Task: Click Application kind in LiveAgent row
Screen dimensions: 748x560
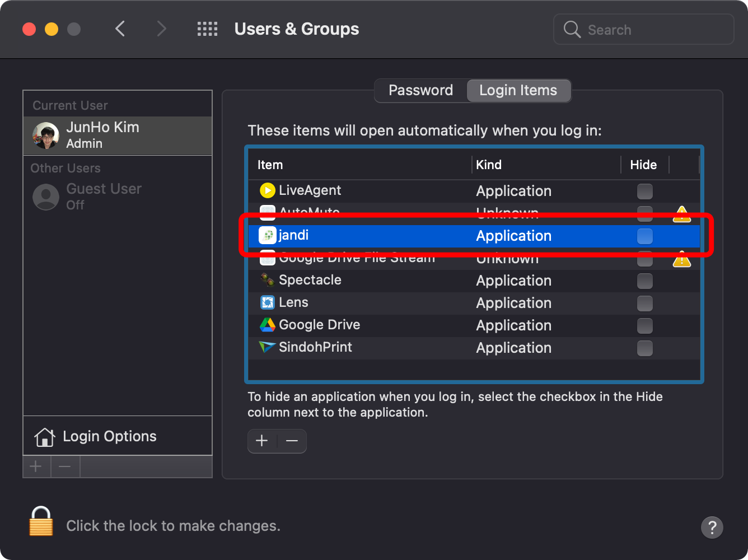Action: point(513,191)
